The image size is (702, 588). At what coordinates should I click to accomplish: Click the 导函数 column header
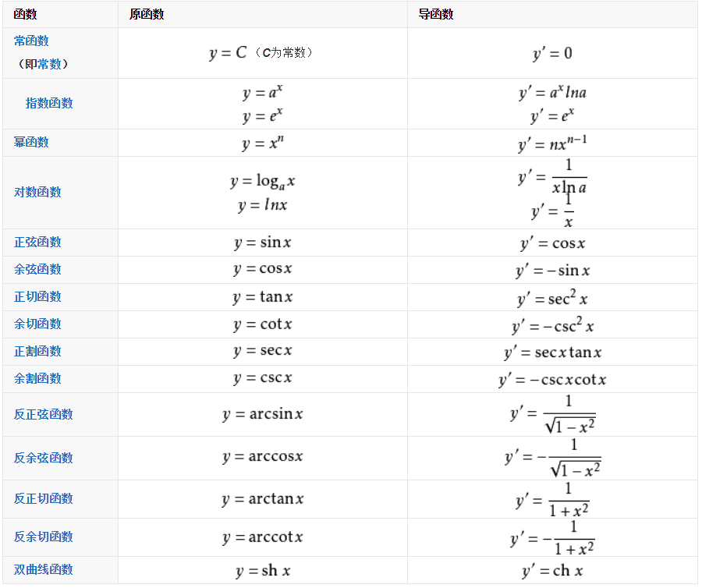436,15
